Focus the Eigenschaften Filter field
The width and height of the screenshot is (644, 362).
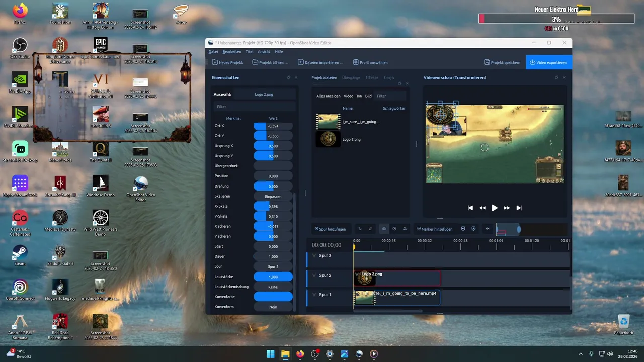click(x=254, y=107)
